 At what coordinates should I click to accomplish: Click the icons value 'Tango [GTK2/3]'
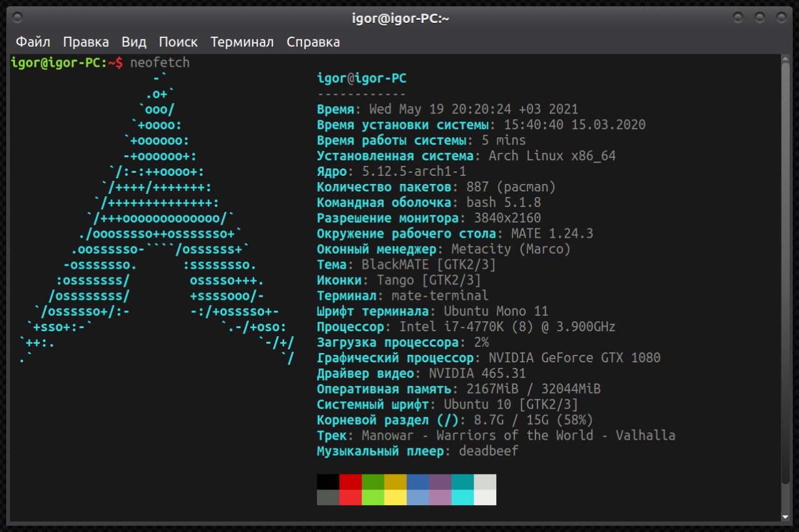click(429, 280)
